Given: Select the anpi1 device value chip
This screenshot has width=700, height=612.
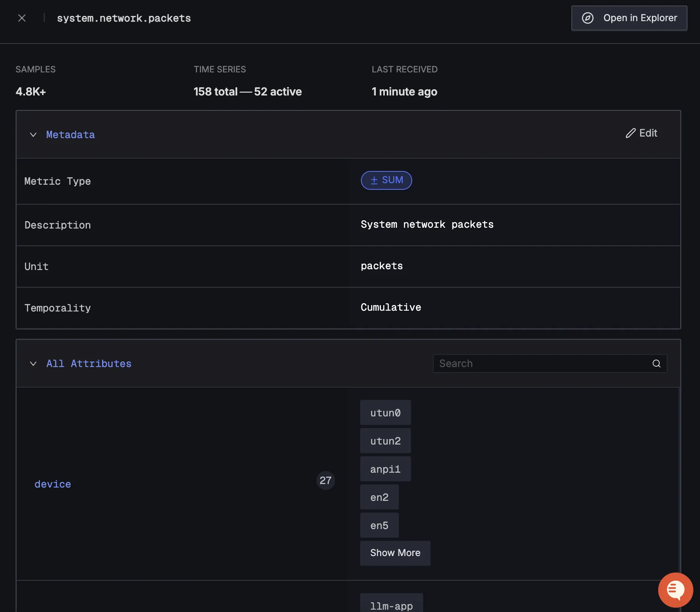Looking at the screenshot, I should tap(385, 469).
